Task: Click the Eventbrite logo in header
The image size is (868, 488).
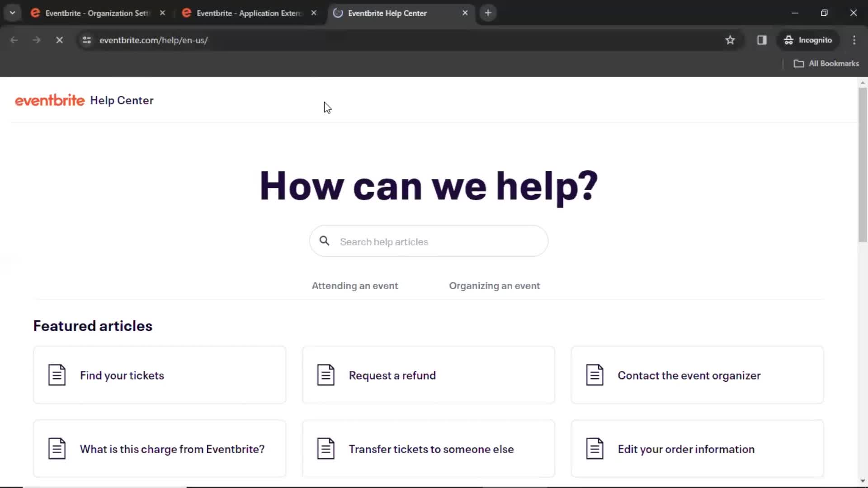Action: coord(50,100)
